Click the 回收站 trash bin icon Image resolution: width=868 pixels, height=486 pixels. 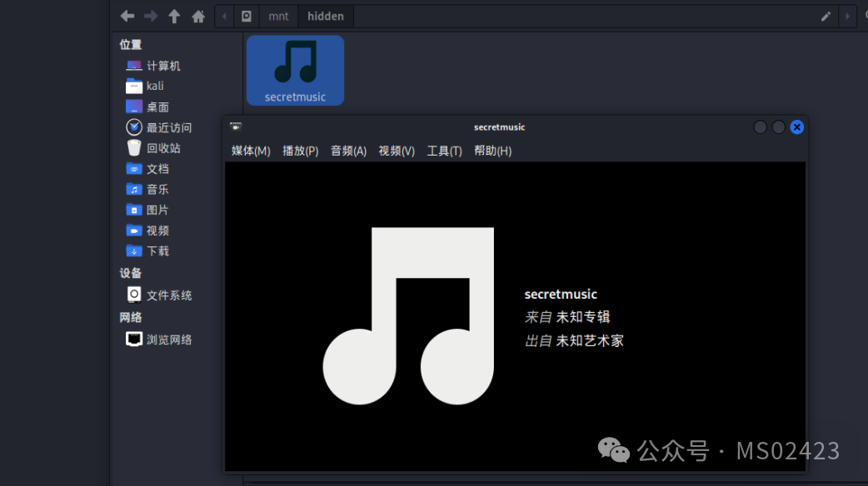pos(134,147)
